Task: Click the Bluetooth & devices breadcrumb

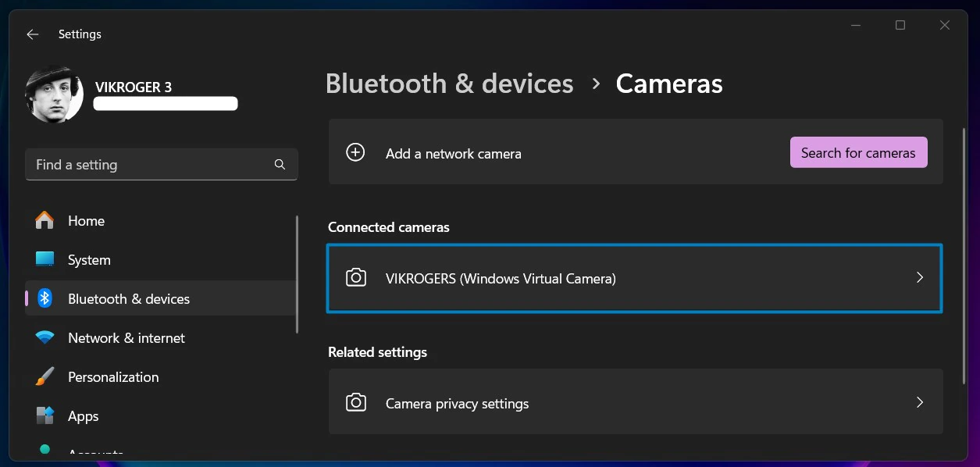Action: click(x=450, y=84)
